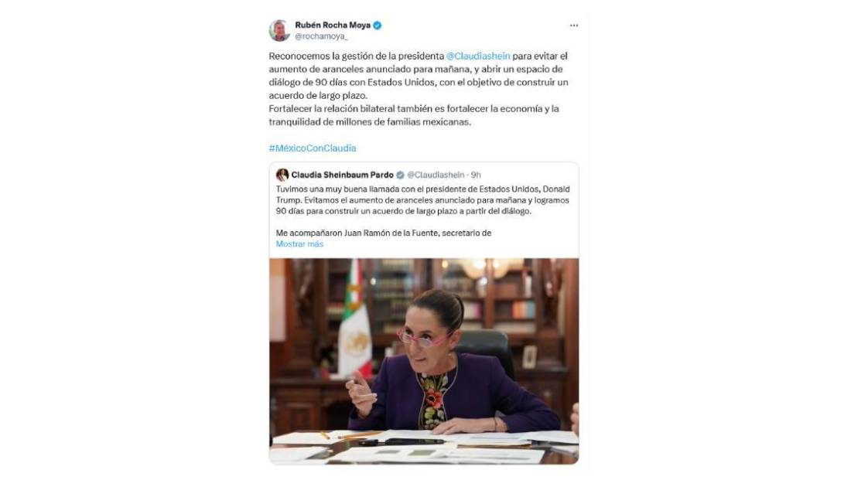This screenshot has width=868, height=487.
Task: Open the photo of Sheinbaum at desk
Action: [424, 361]
